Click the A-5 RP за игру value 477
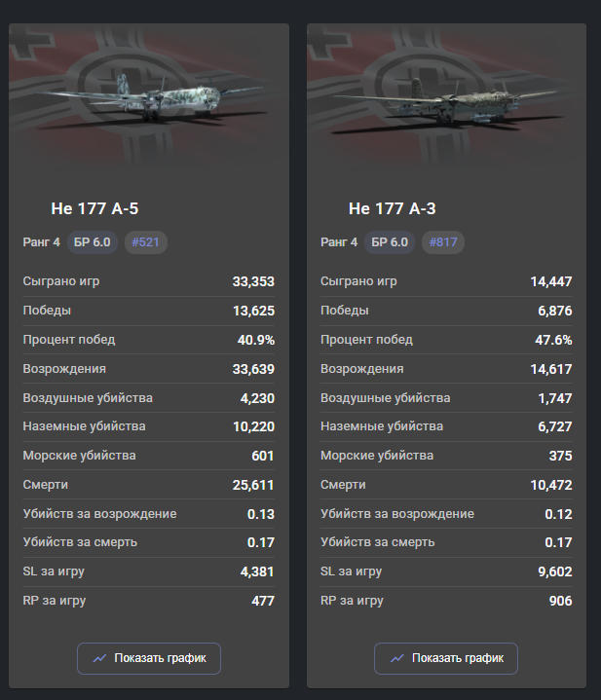Image resolution: width=601 pixels, height=700 pixels. tap(262, 601)
